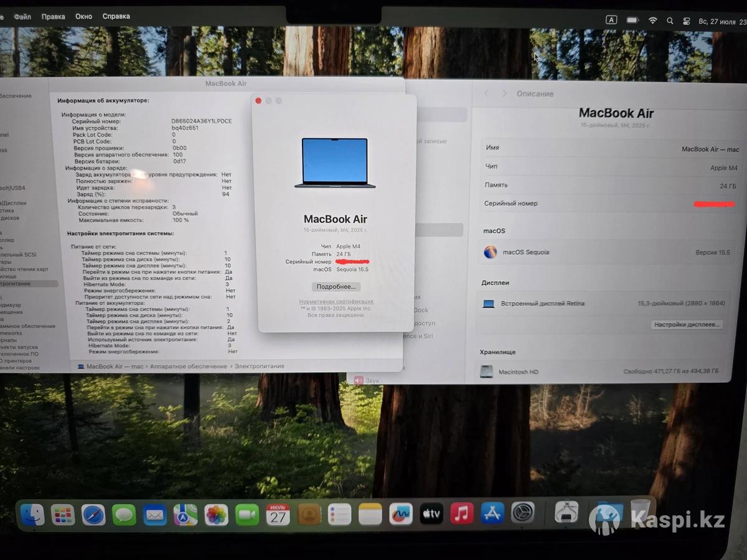Click the built-in Retina display icon

(x=489, y=304)
